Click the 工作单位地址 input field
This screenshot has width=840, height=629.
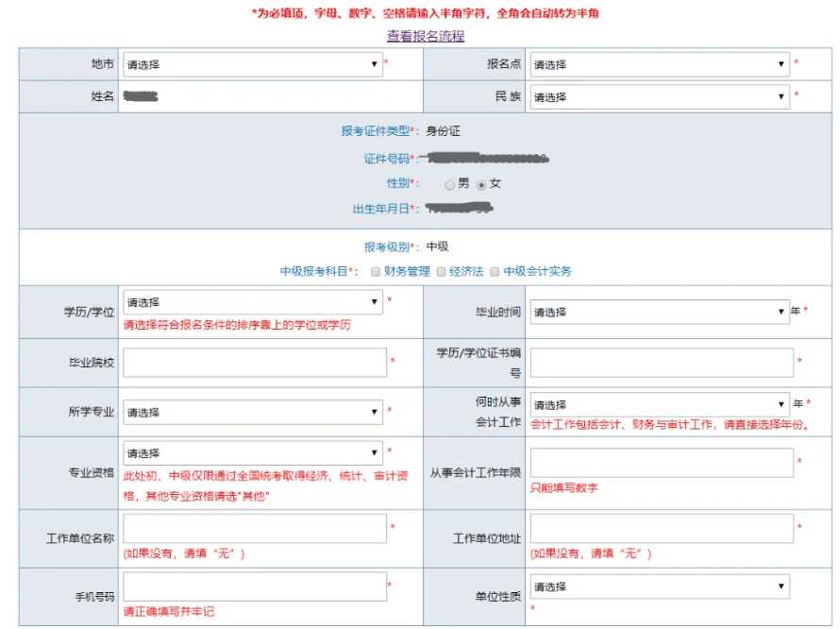coord(662,529)
